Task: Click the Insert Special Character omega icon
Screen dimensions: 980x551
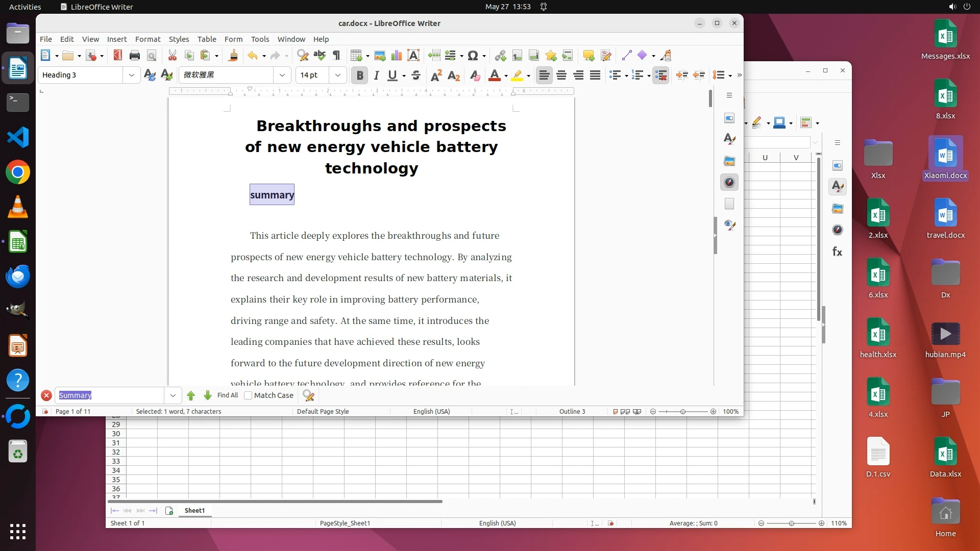Action: click(473, 56)
